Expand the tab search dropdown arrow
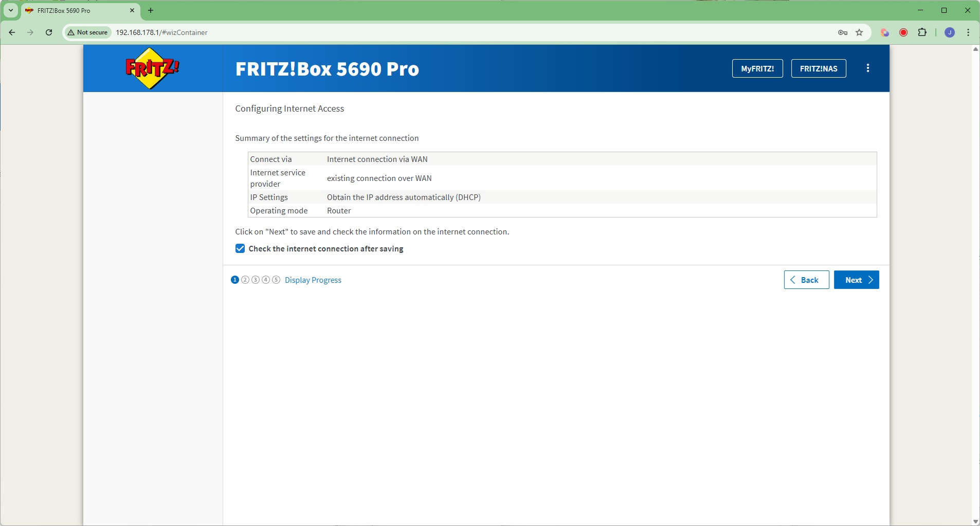Image resolution: width=980 pixels, height=526 pixels. click(x=11, y=10)
